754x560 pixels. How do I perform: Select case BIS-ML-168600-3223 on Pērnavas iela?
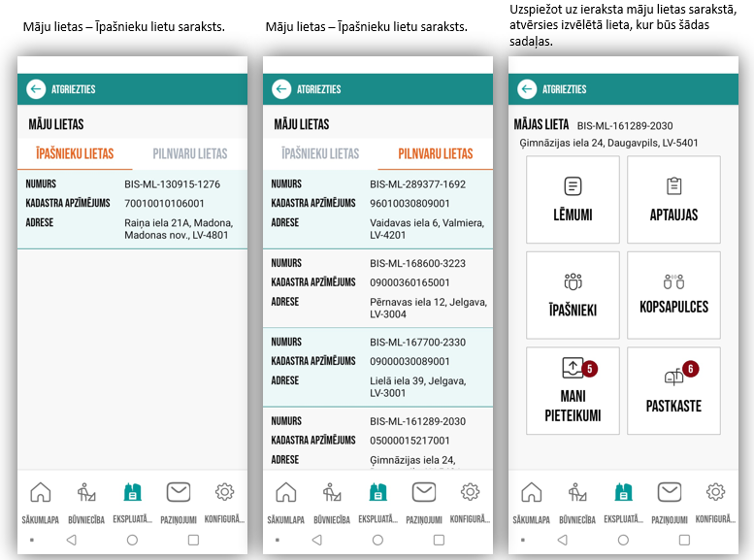click(x=378, y=289)
